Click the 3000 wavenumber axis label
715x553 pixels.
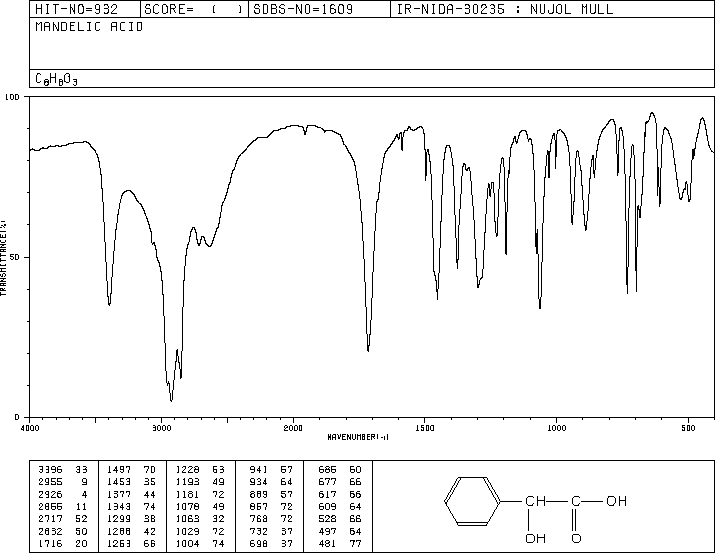tap(161, 428)
